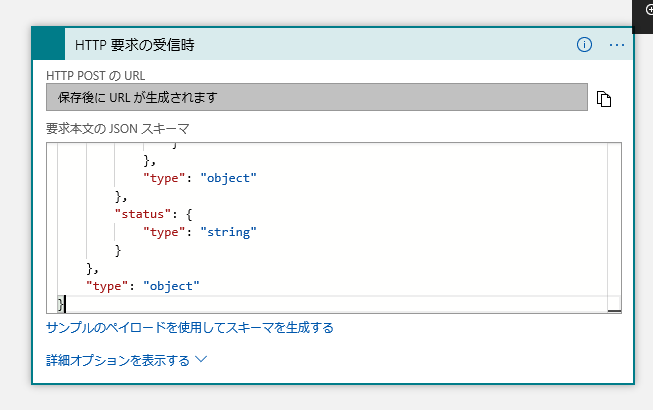653x410 pixels.
Task: Click the 保存後に URL が生成されます field
Action: [x=317, y=97]
